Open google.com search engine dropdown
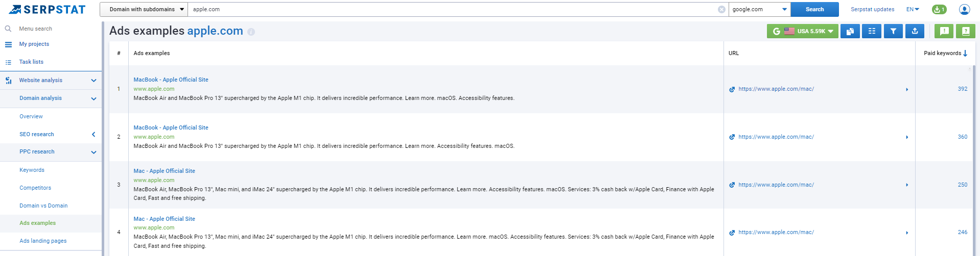 pos(759,9)
